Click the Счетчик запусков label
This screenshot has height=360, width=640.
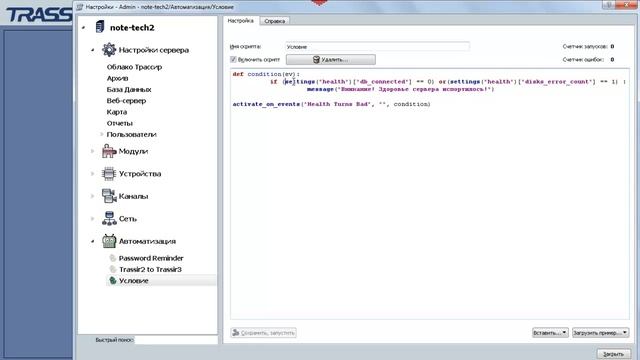(x=585, y=47)
